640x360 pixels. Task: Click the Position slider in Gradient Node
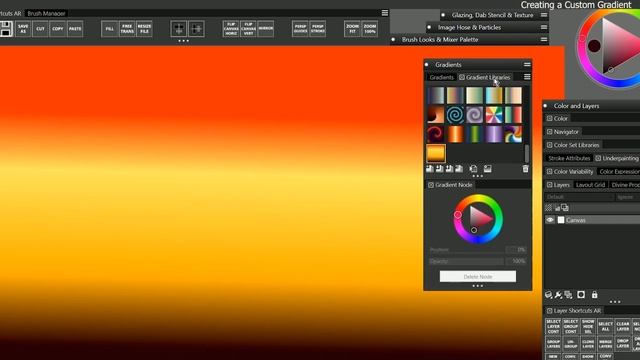(467, 249)
